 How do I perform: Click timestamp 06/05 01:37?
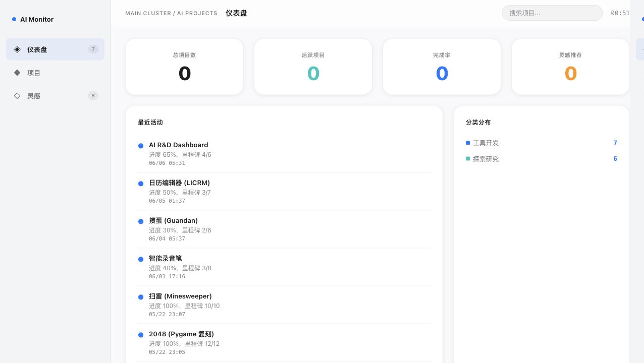(167, 201)
